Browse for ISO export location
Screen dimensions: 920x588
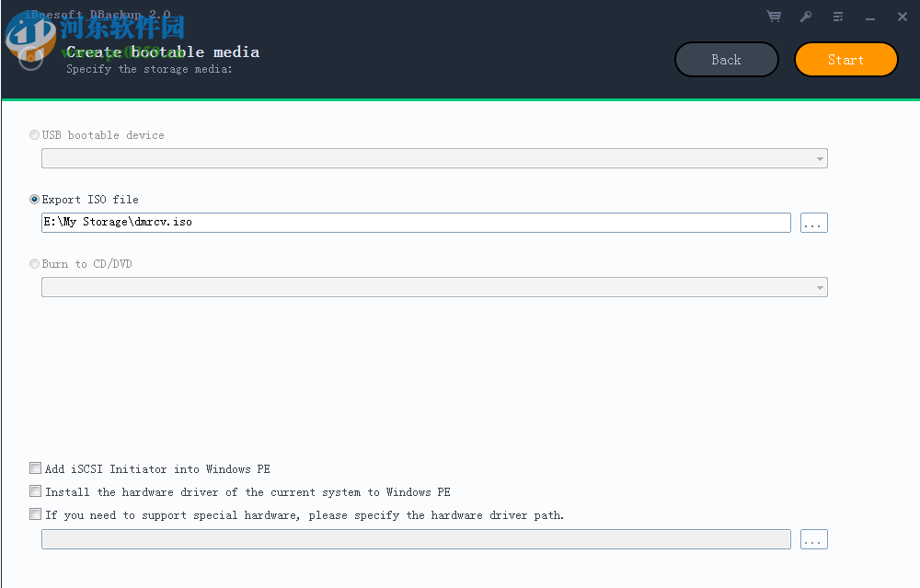(814, 223)
